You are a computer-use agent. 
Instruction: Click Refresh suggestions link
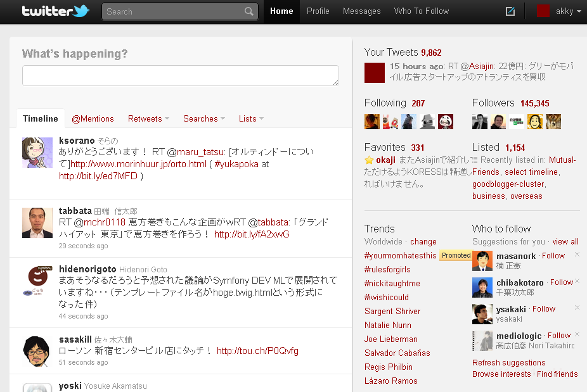click(508, 363)
